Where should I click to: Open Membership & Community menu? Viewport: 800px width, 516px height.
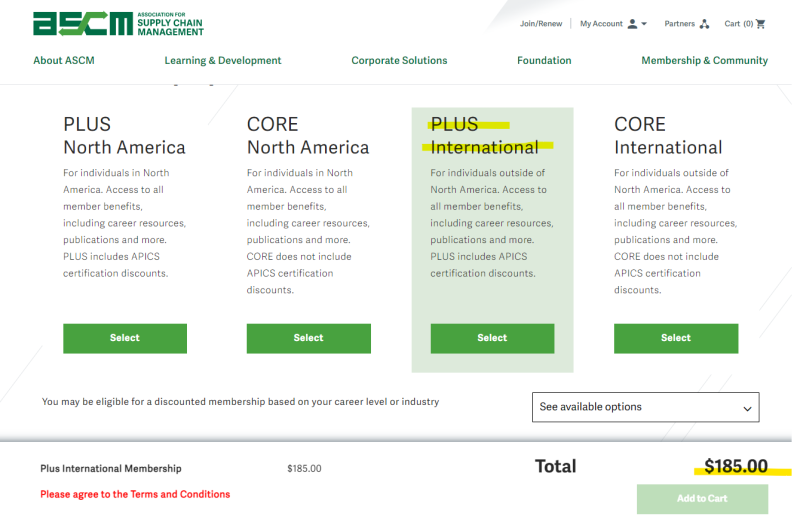click(x=704, y=60)
